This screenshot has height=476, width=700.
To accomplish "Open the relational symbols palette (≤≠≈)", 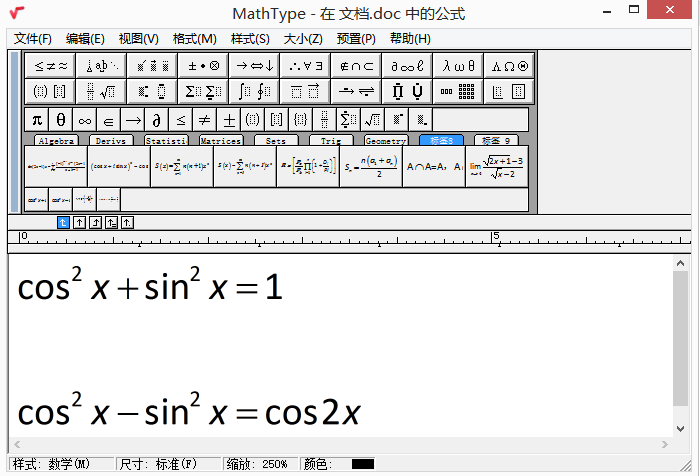I will pyautogui.click(x=50, y=66).
